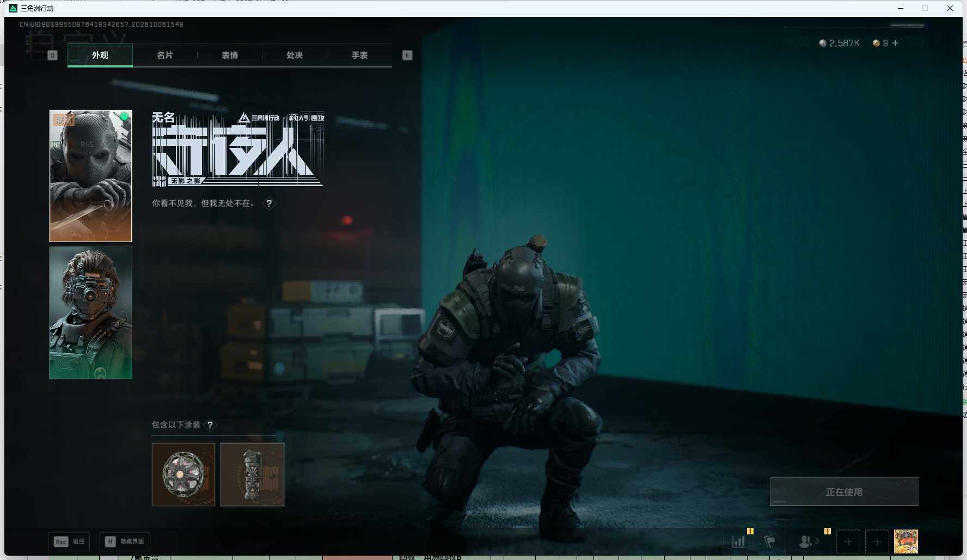Screen dimensions: 967x560
Task: Click the 守夜人 skin title logo
Action: [x=238, y=149]
